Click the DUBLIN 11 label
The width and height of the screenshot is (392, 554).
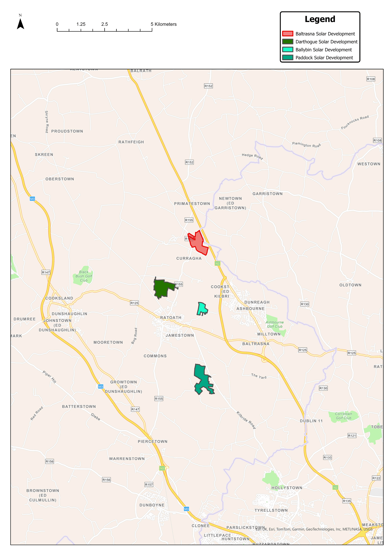(x=311, y=421)
